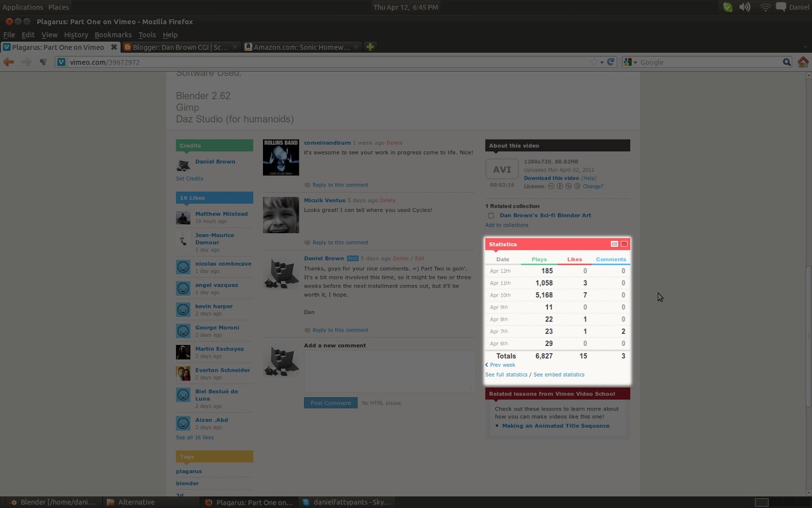The width and height of the screenshot is (812, 508).
Task: Open the Bookmarks menu
Action: pos(113,35)
